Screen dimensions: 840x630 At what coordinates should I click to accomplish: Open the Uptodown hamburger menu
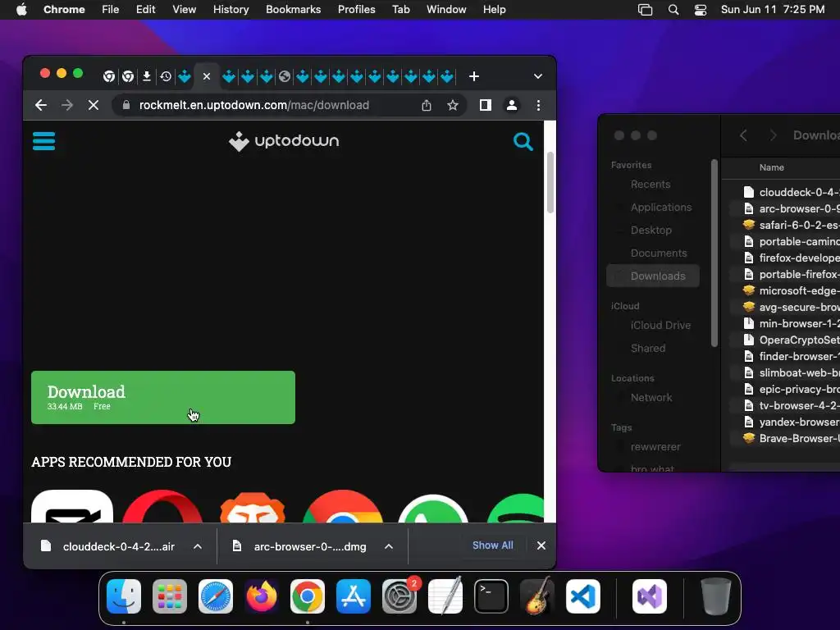44,141
